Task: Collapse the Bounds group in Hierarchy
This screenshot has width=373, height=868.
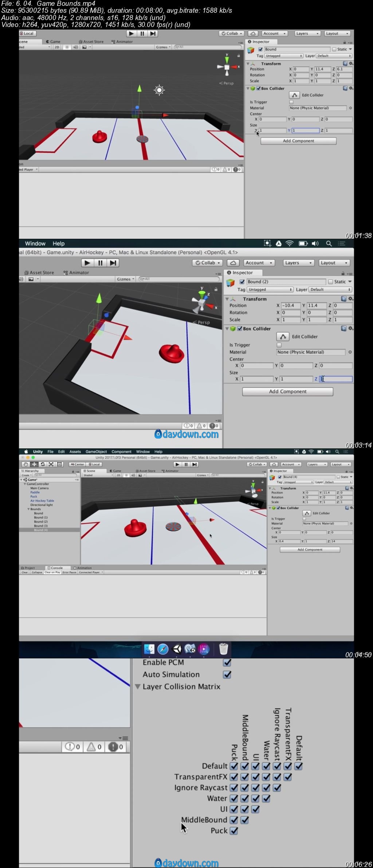Action: pos(29,509)
